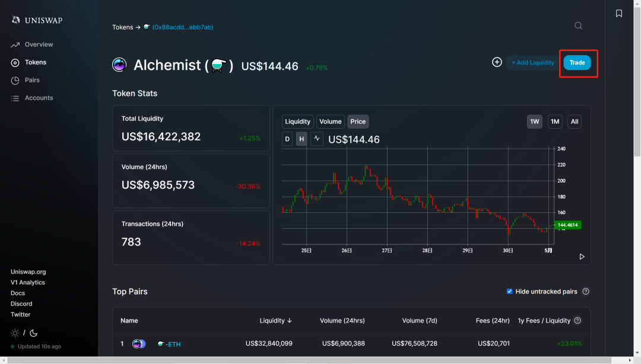This screenshot has height=364, width=641.
Task: Switch to light mode sun icon
Action: coord(15,333)
